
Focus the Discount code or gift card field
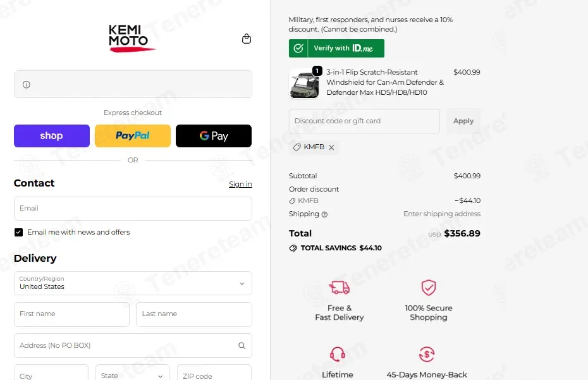tap(364, 121)
